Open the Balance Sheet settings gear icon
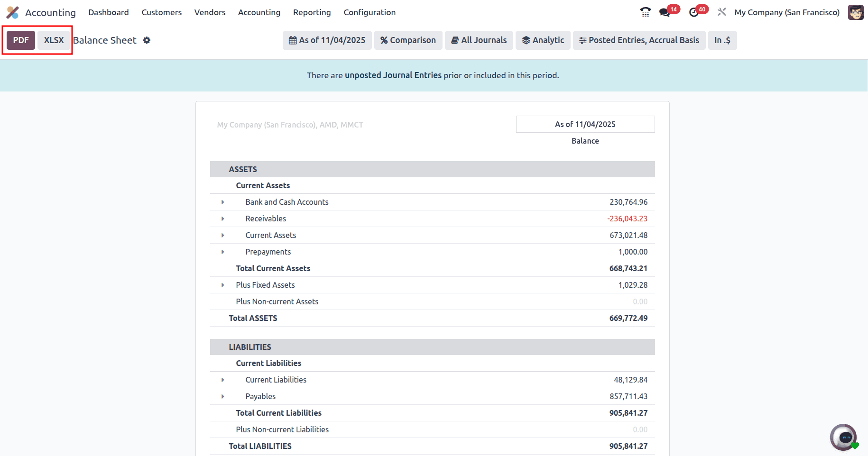Image resolution: width=868 pixels, height=456 pixels. [147, 40]
